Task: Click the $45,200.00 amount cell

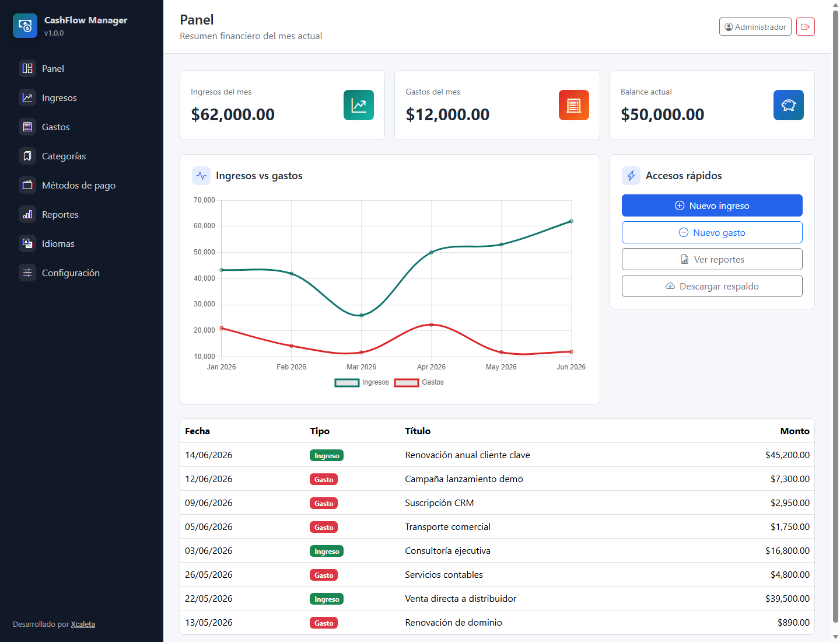Action: (x=787, y=455)
